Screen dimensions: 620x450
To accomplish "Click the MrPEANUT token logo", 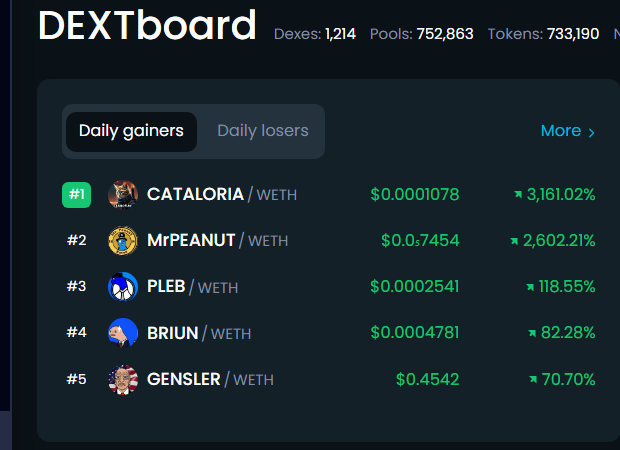I will pyautogui.click(x=123, y=240).
